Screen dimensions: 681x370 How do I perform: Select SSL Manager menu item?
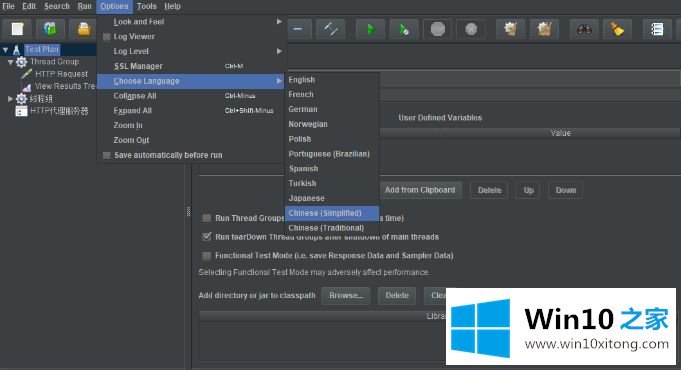tap(191, 66)
